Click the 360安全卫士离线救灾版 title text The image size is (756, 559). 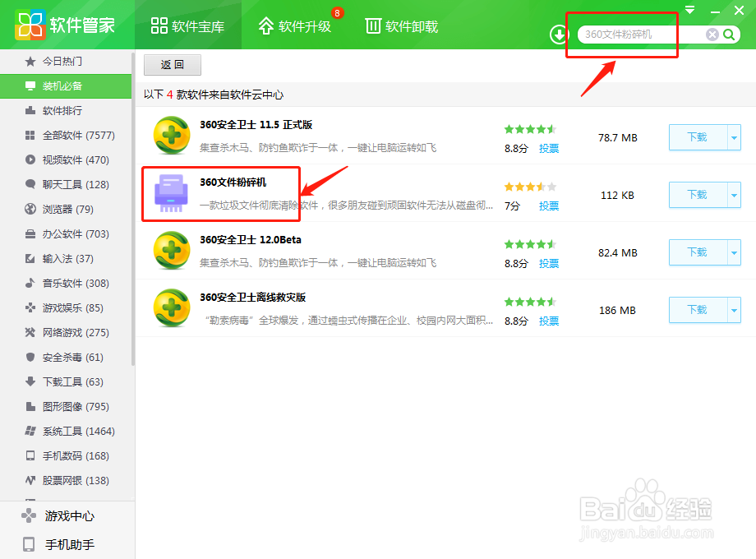(252, 297)
